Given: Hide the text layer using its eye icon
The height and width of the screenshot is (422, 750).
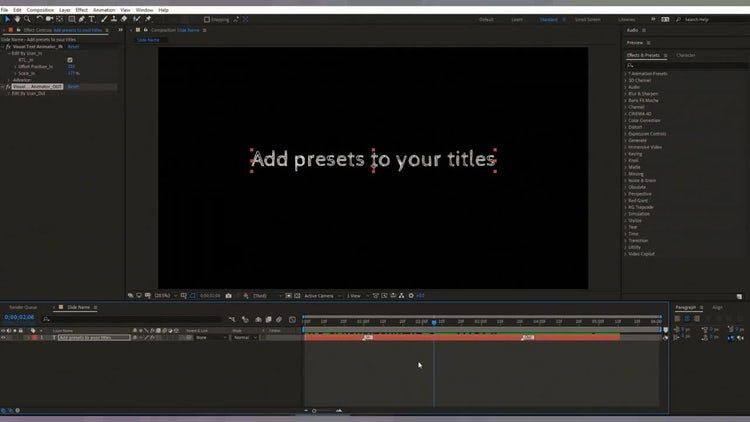Looking at the screenshot, I should (4, 337).
